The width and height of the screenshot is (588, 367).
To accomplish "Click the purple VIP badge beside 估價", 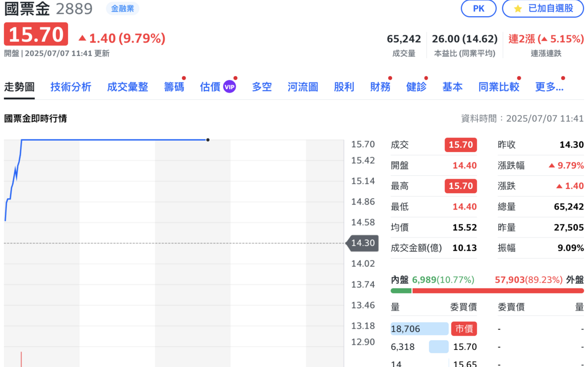I will point(230,87).
